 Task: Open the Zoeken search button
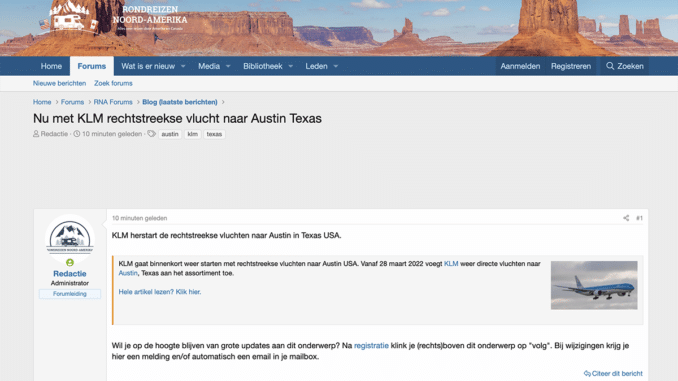tap(624, 66)
